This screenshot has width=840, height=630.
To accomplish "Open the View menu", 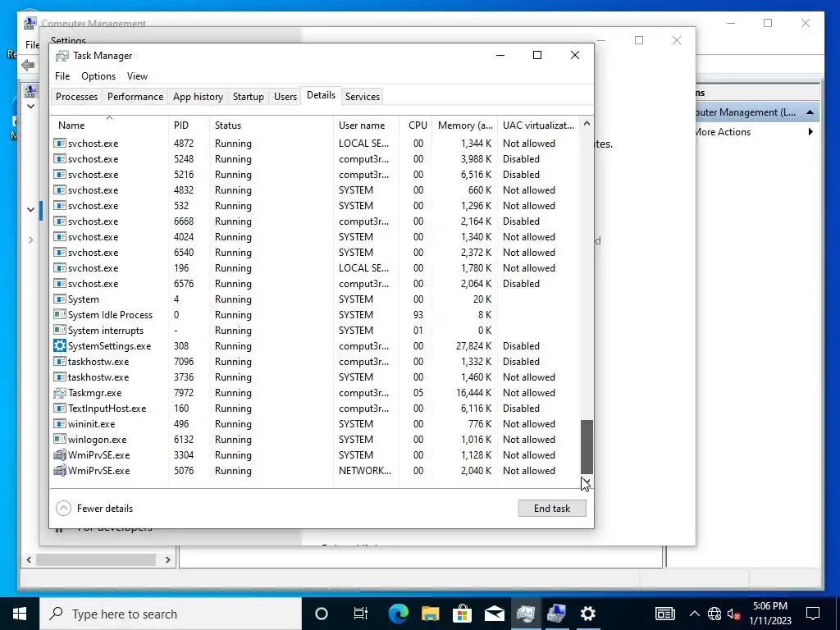I will tap(137, 76).
